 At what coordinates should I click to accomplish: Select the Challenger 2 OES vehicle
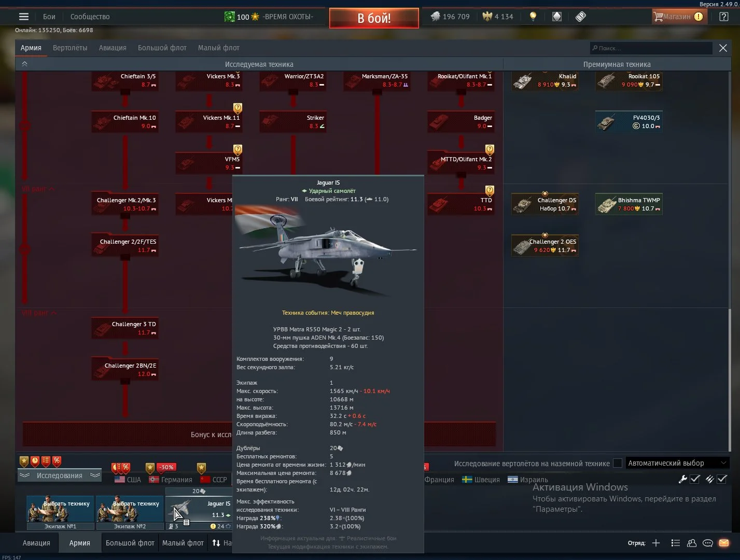coord(545,246)
